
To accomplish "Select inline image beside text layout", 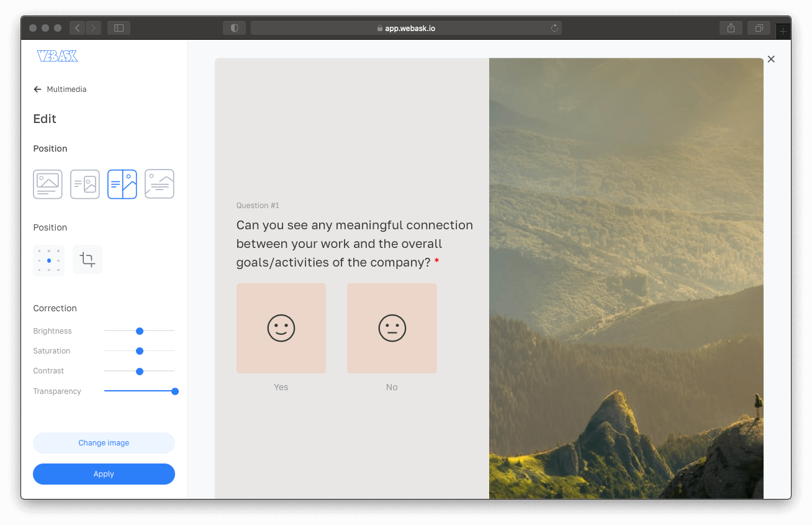I will tap(85, 184).
